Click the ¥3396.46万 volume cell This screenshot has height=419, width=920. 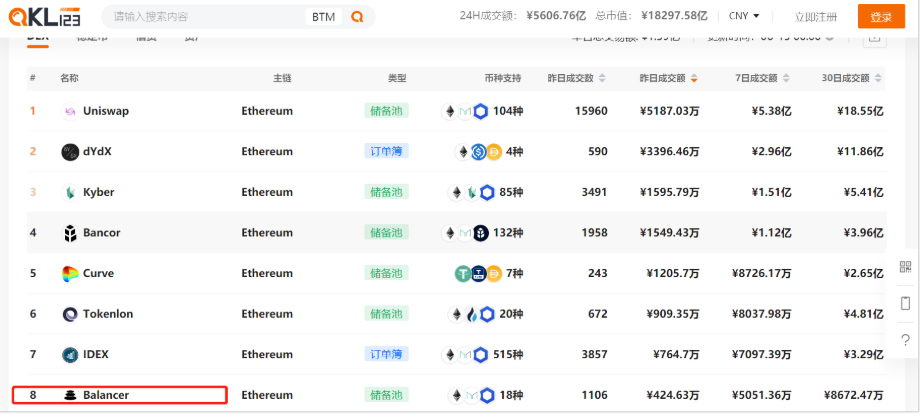[669, 151]
